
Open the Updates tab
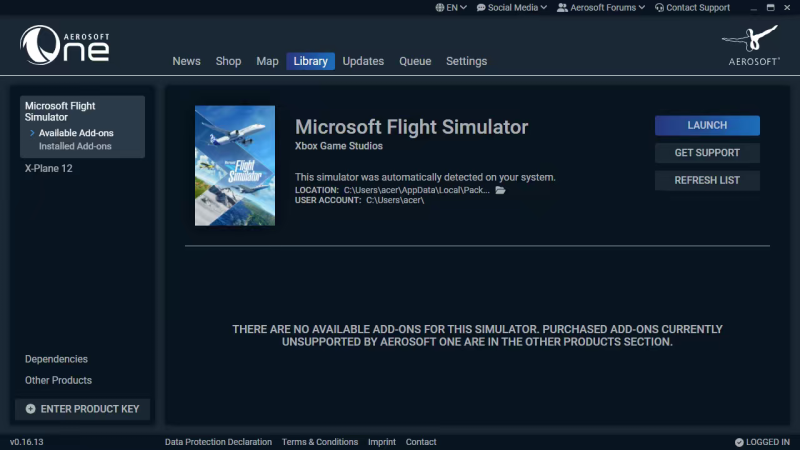point(363,61)
